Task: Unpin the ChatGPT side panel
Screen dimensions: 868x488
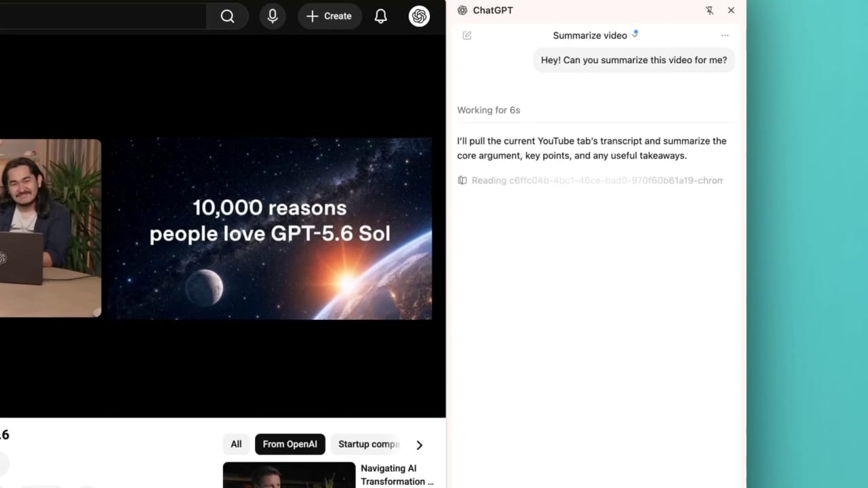Action: (x=709, y=10)
